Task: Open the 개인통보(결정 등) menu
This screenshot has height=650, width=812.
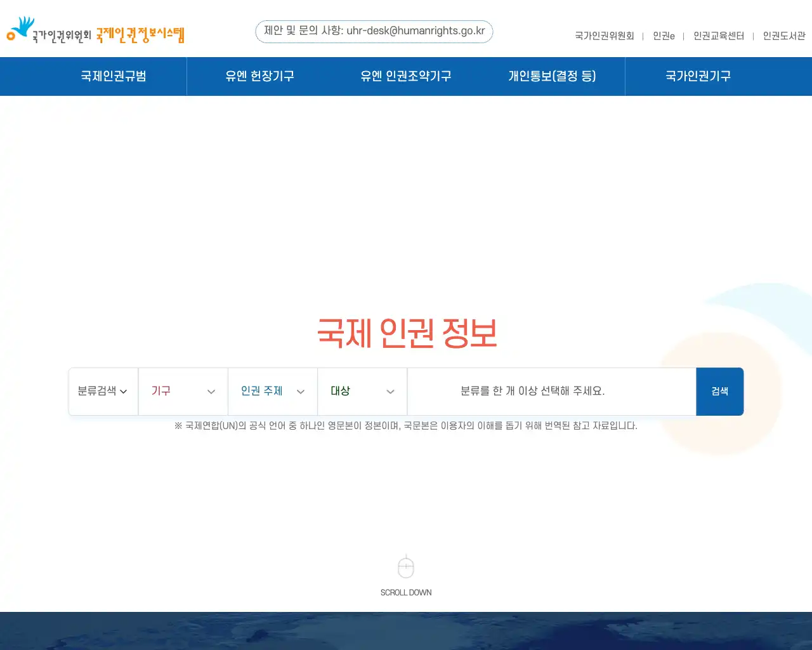Action: 552,76
